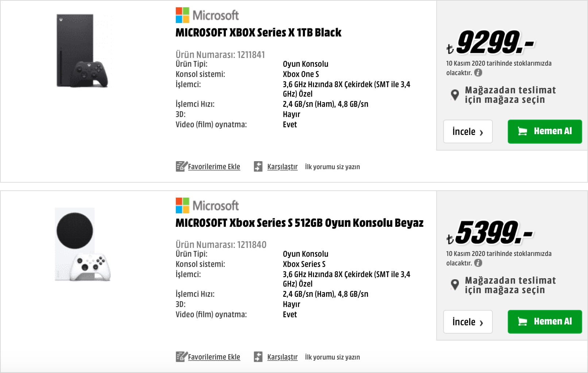588x373 pixels.
Task: Click the location pin icon near mağaza seçin for Series S
Action: tap(455, 285)
